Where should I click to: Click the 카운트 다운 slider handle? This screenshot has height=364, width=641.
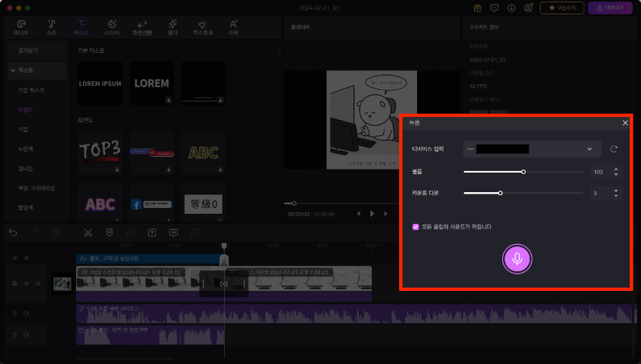point(500,193)
